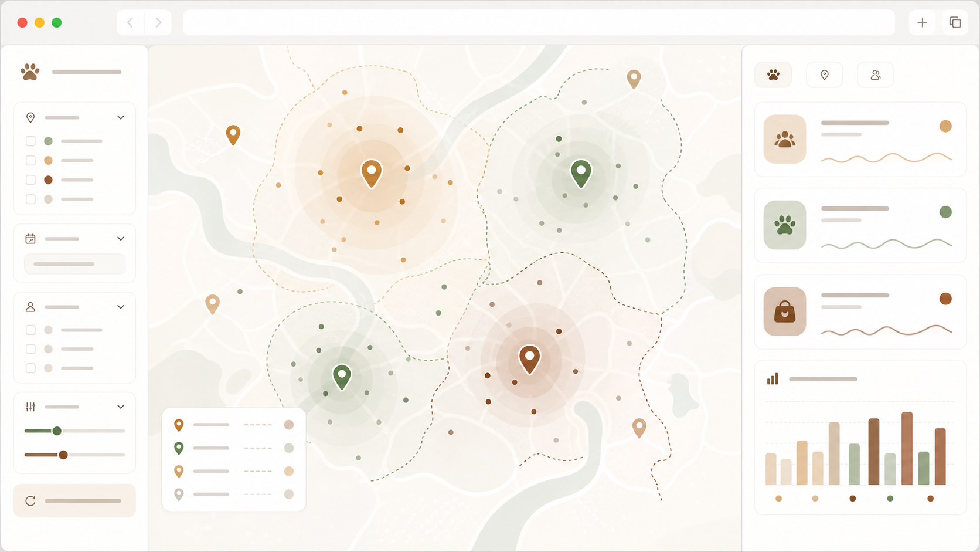Toggle the dark brown dot filter checkbox
The height and width of the screenshot is (552, 980).
30,180
